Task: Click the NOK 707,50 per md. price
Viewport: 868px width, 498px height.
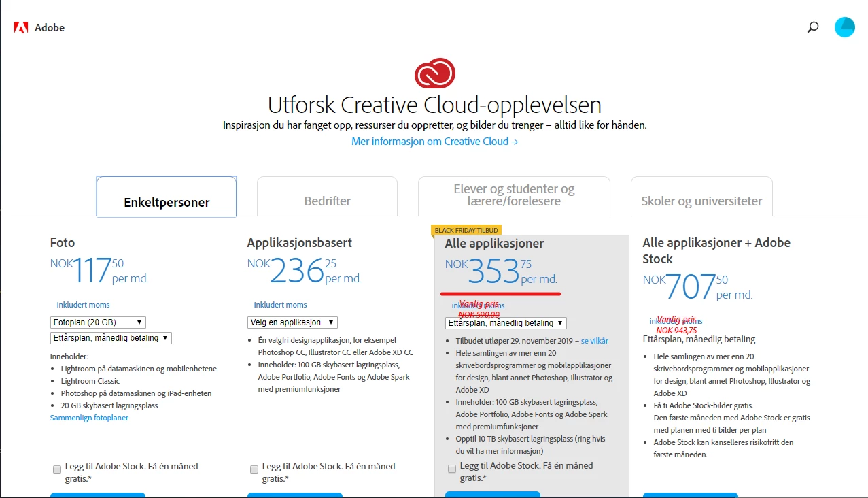Action: pos(697,286)
